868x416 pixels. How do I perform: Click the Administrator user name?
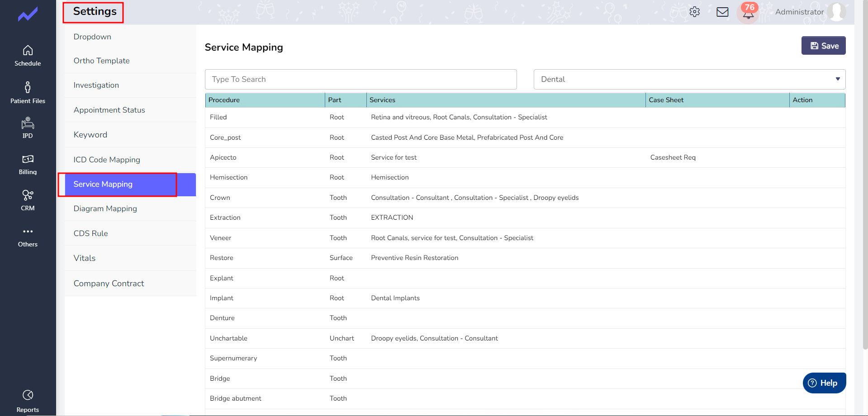799,12
